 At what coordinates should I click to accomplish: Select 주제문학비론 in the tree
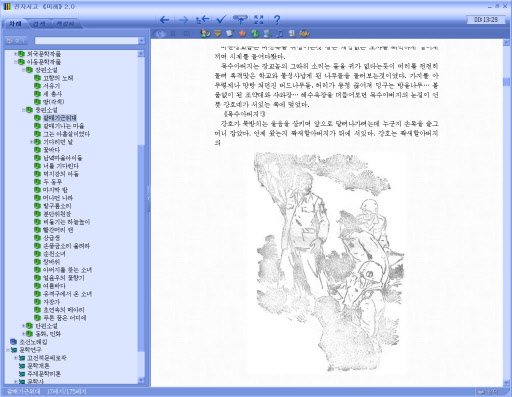pyautogui.click(x=44, y=374)
